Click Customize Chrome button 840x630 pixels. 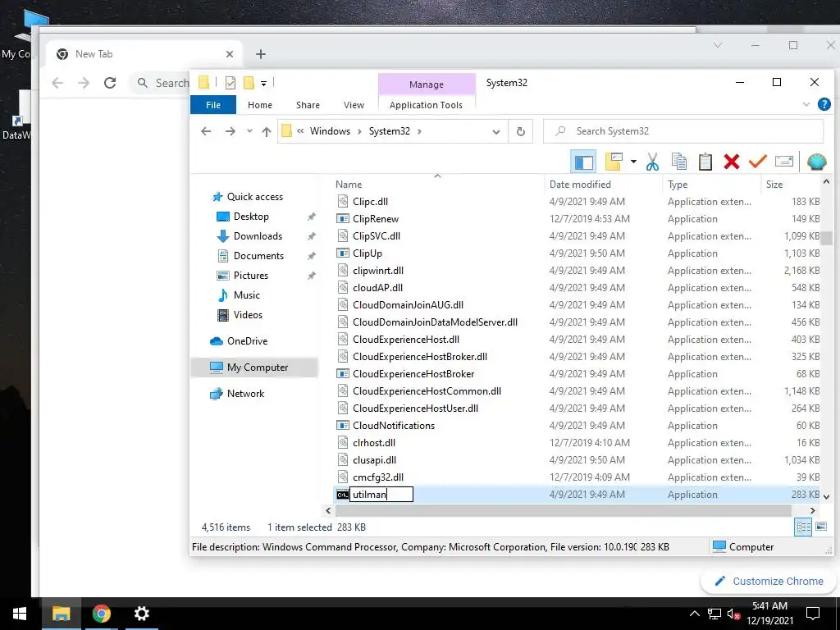[x=769, y=582]
